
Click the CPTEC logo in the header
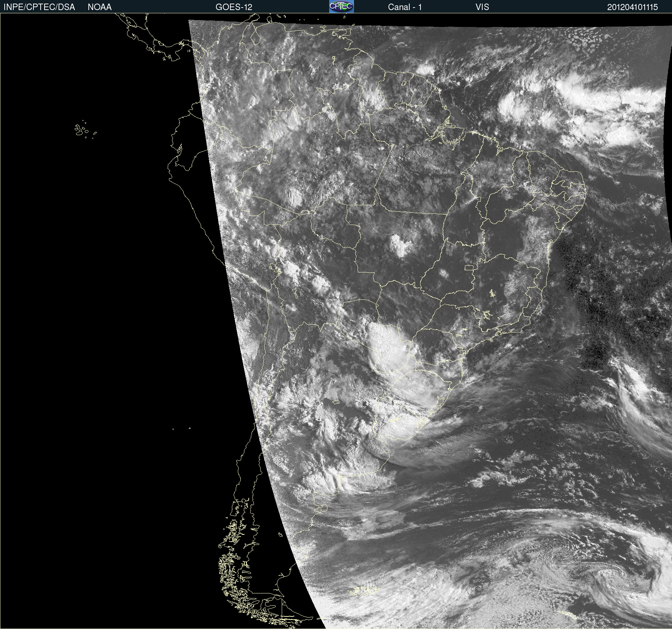click(x=341, y=6)
